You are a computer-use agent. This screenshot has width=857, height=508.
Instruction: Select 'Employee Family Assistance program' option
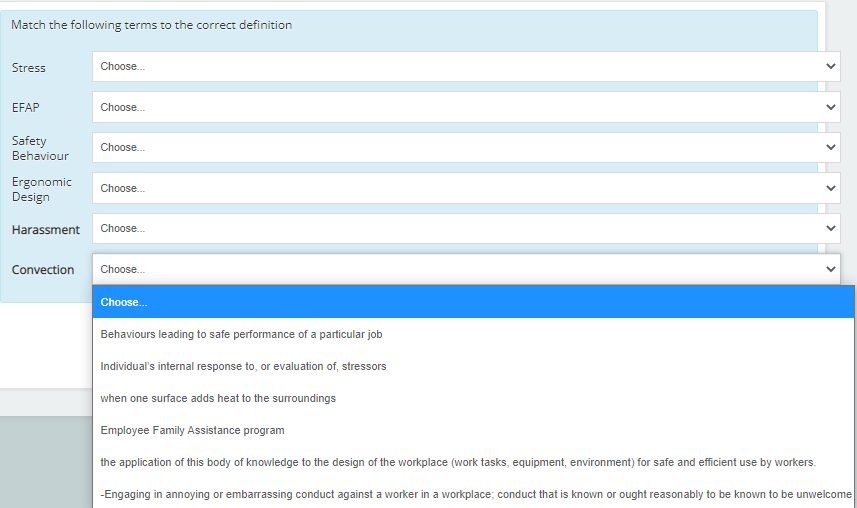[473, 430]
